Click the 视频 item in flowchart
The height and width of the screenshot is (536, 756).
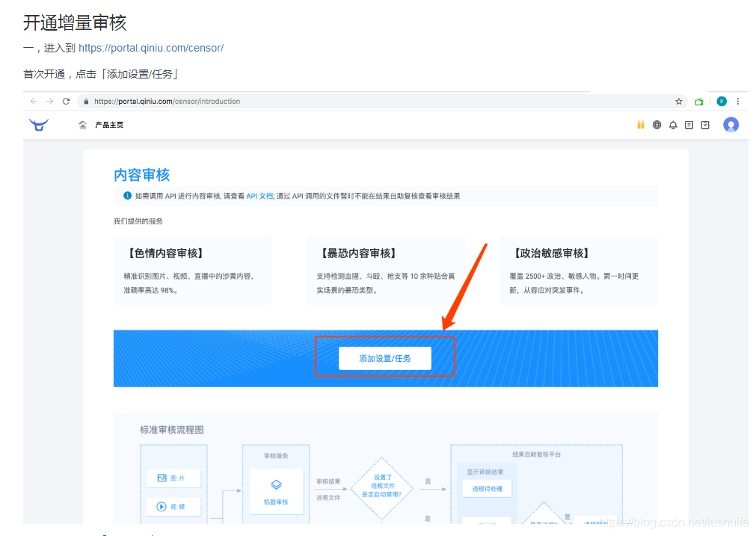173,507
